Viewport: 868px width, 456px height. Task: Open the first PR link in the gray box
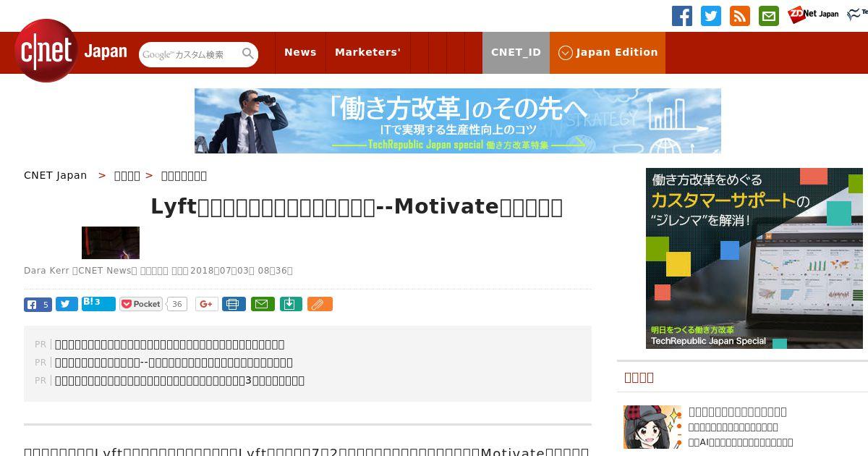coord(169,345)
